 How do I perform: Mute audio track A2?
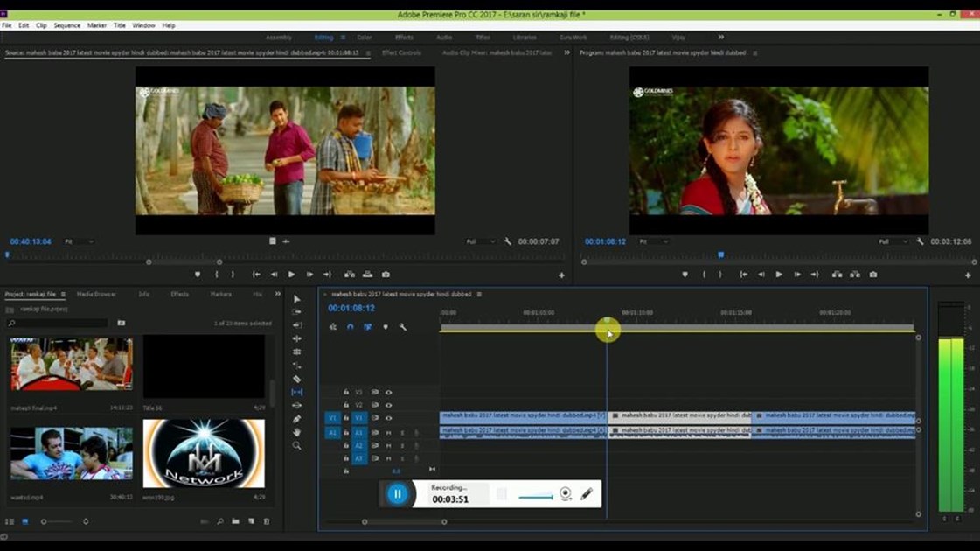pyautogui.click(x=389, y=446)
